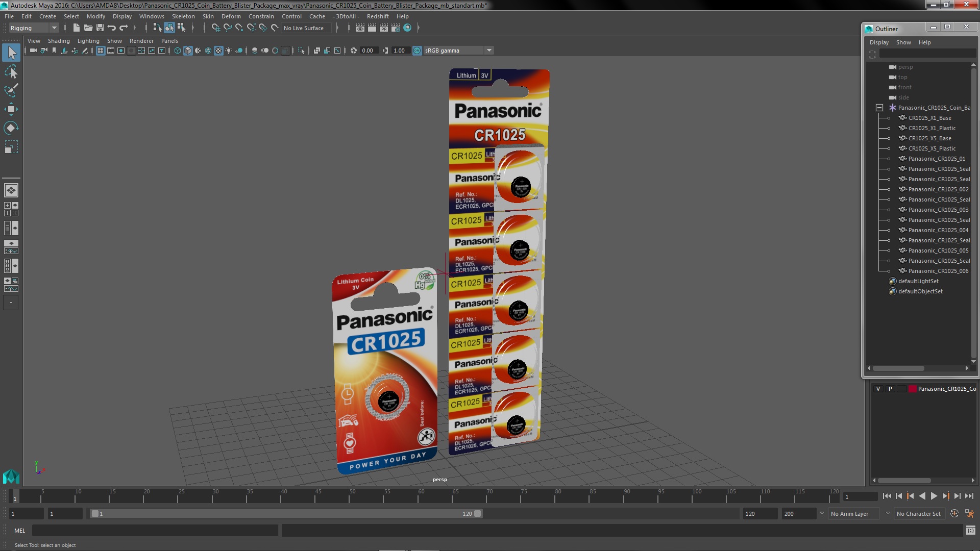
Task: Click the snap to points icon
Action: 239,28
